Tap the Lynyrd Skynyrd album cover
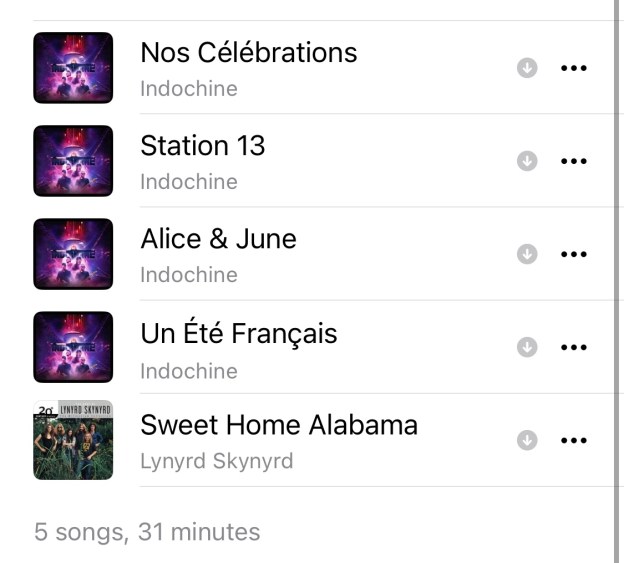624x563 pixels. tap(73, 440)
